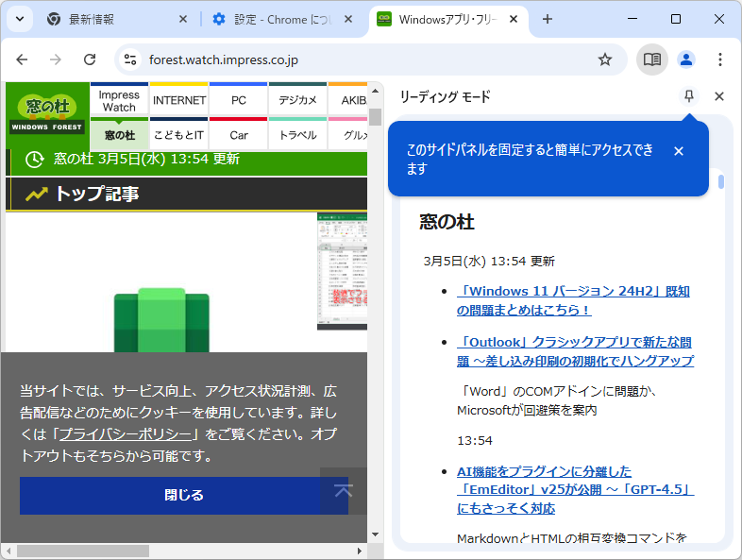Click the forest.watch.impress.co.jp address field
Screen dimensions: 742x560
point(369,59)
